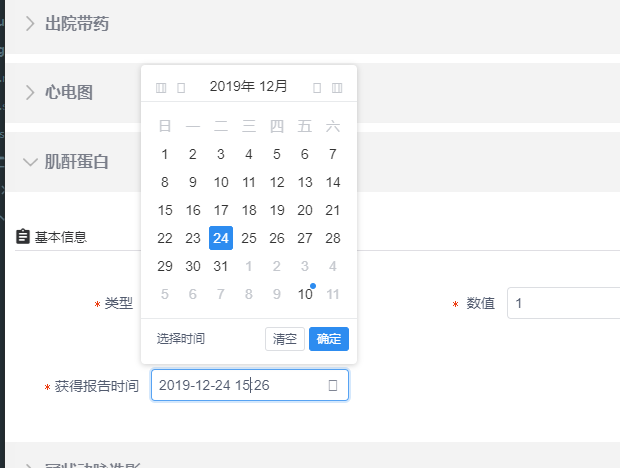
Task: Pick December 25 in calendar
Action: coord(249,238)
